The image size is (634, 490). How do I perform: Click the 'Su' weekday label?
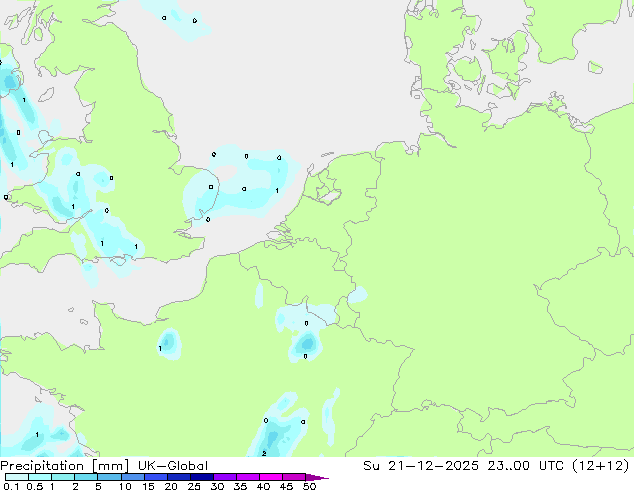click(371, 466)
